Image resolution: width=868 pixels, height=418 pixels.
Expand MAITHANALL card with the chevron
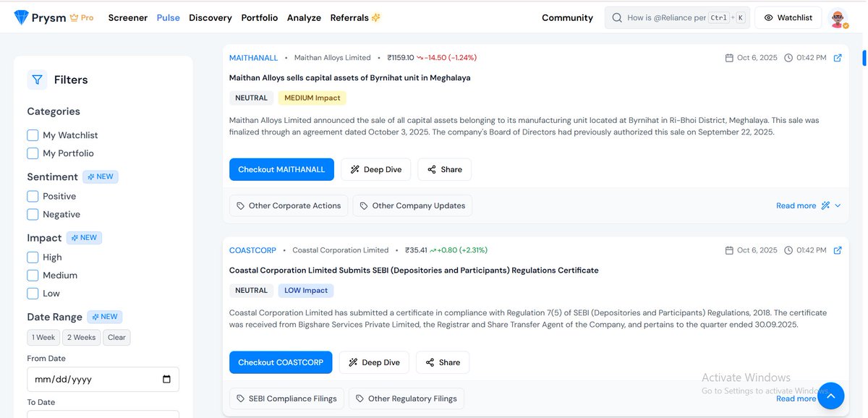[838, 205]
